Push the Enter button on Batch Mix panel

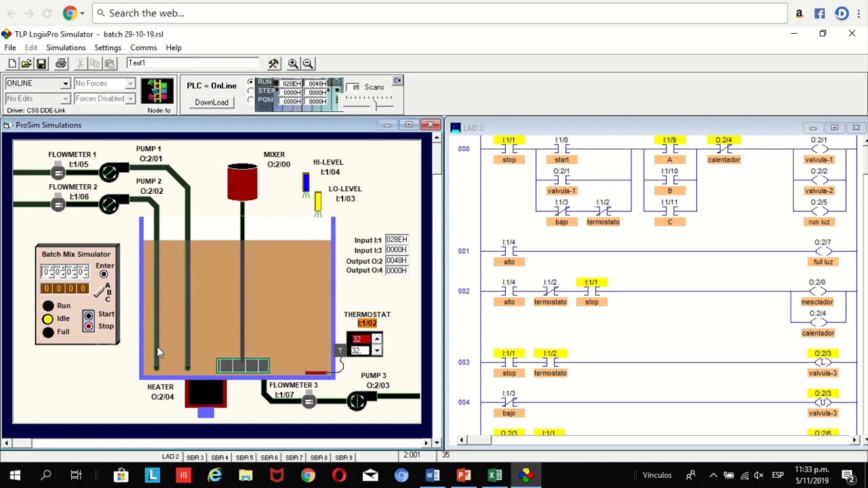tap(104, 274)
